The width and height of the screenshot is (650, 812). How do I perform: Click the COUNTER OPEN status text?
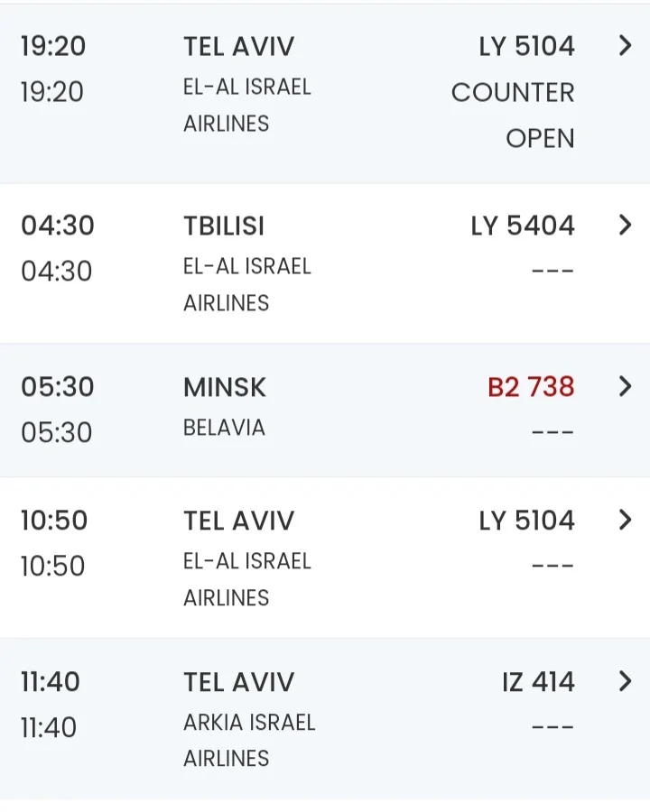click(513, 115)
